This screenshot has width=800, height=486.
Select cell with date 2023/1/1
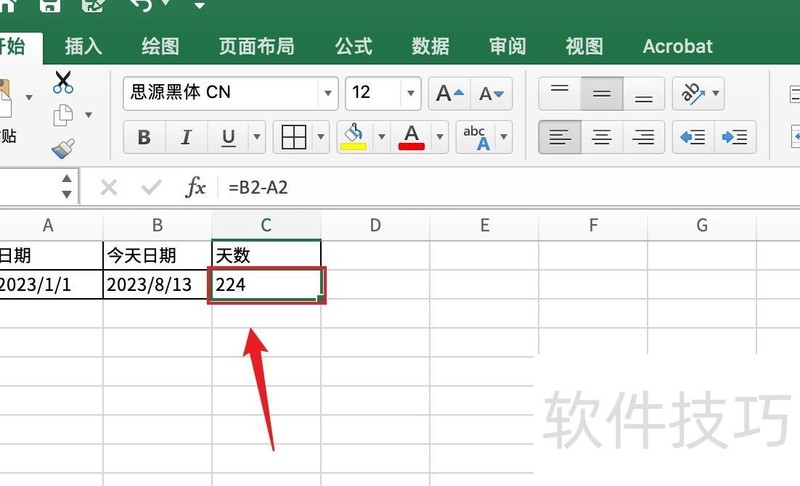pos(51,285)
